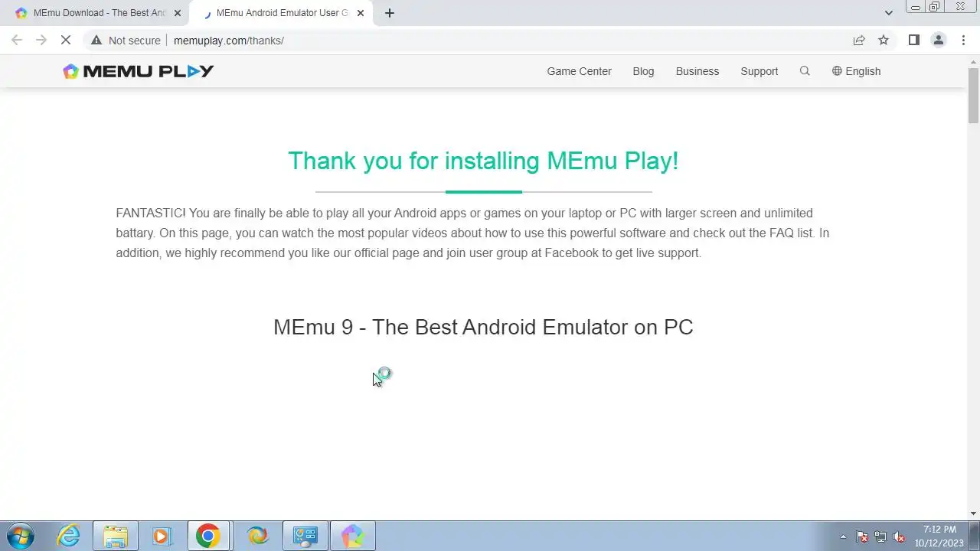Open Windows Media Player taskbar icon
Screen dimensions: 980x551
162,536
